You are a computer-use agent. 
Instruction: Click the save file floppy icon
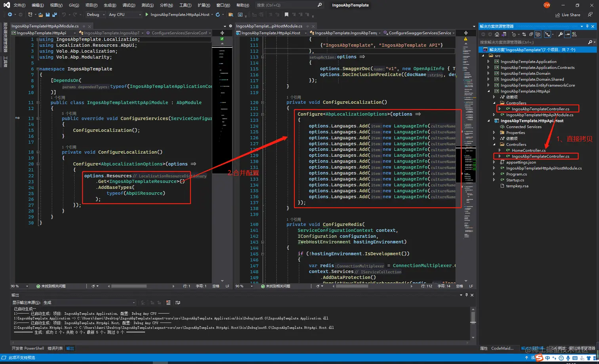coord(48,15)
